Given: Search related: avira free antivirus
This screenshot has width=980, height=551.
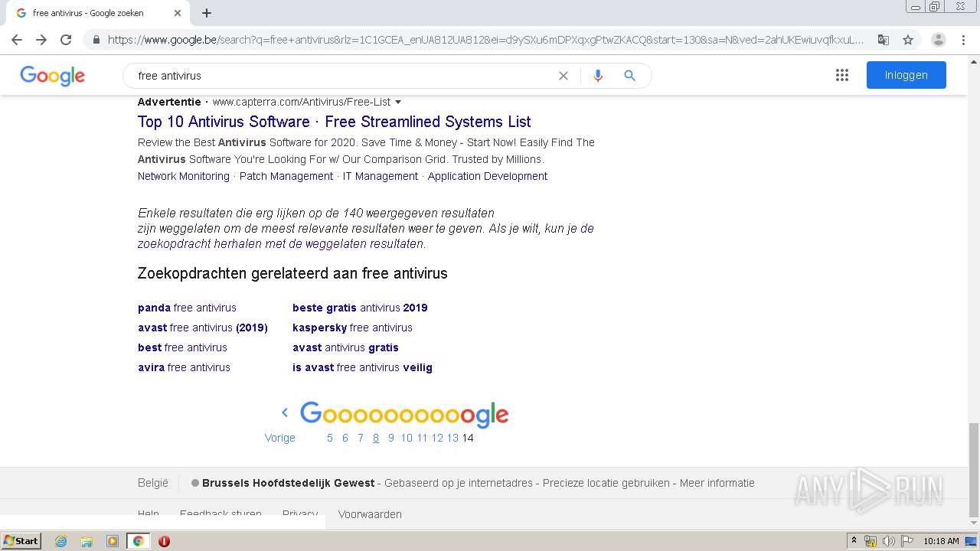Looking at the screenshot, I should click(x=184, y=367).
